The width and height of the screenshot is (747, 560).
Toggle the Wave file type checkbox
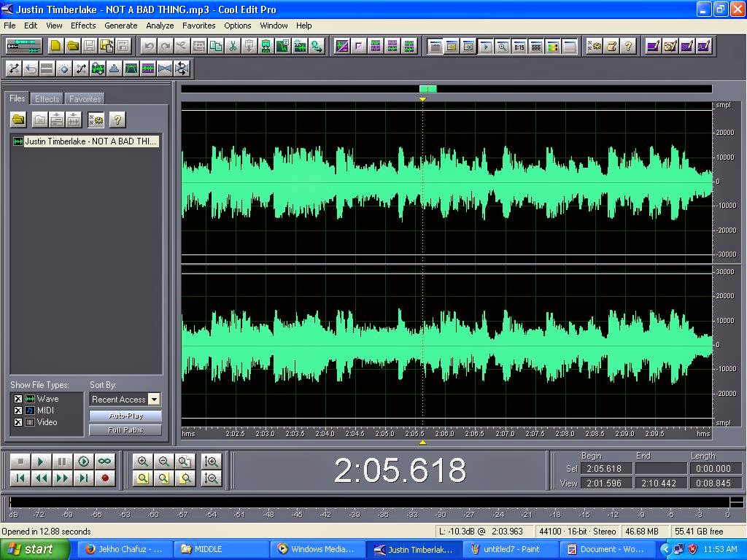[18, 399]
